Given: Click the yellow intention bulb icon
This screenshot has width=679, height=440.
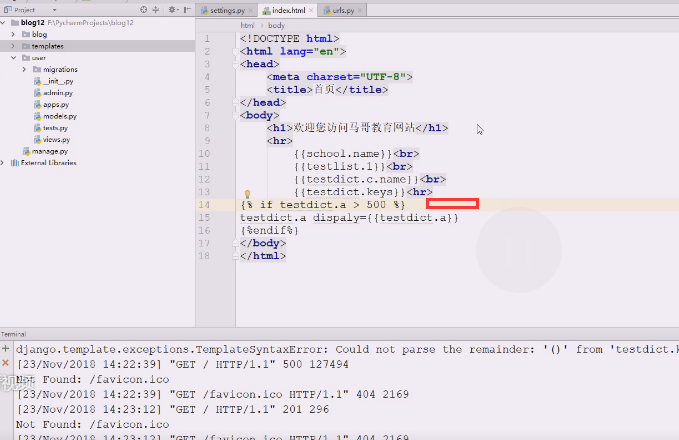Looking at the screenshot, I should [247, 194].
